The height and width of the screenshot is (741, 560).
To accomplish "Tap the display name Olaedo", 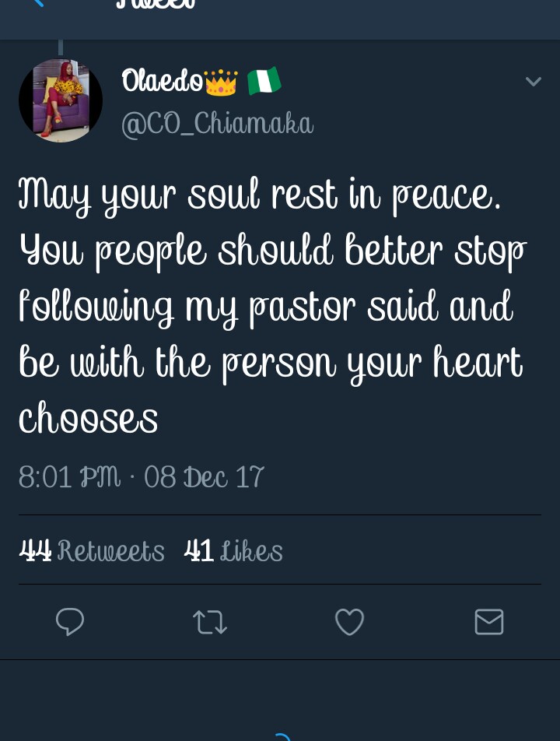I will pos(162,81).
